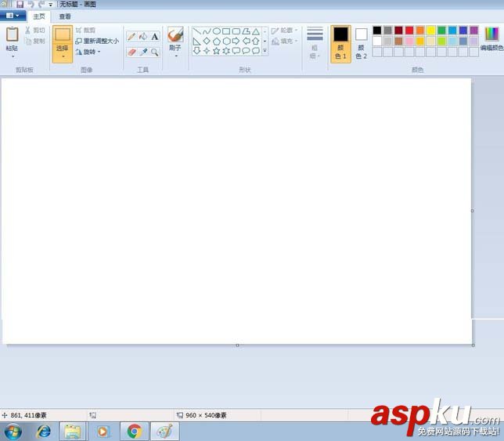Click the Copy (复制) button
This screenshot has width=504, height=441.
click(35, 42)
